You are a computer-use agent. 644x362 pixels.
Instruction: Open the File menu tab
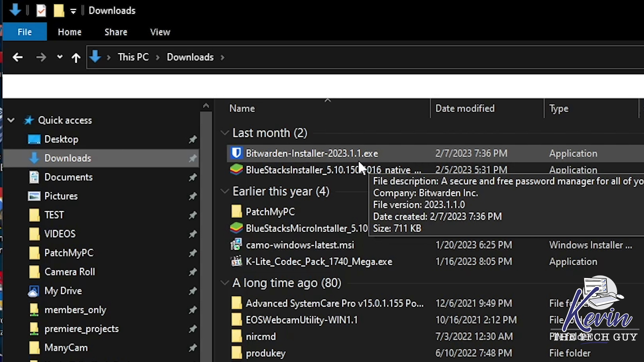pyautogui.click(x=25, y=32)
